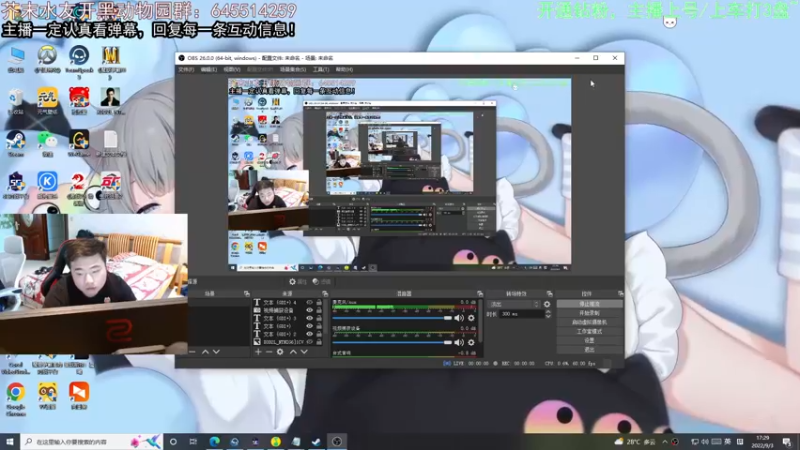Select the 文本 (GDI+) 4 source row
This screenshot has width=800, height=450.
[289, 303]
